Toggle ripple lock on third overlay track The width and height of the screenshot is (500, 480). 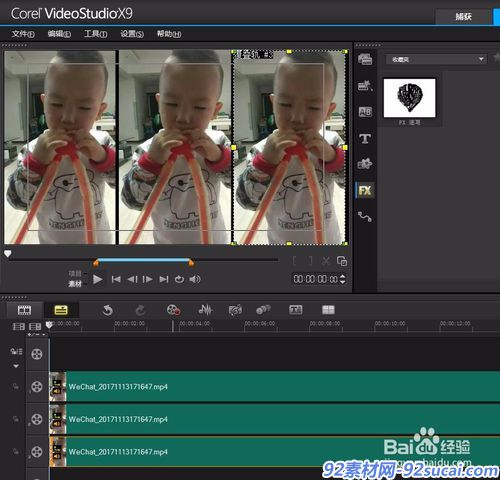point(16,452)
